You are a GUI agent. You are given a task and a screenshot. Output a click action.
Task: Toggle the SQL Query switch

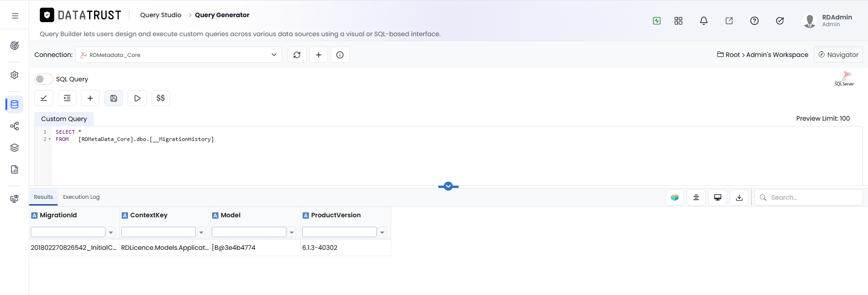pos(44,79)
